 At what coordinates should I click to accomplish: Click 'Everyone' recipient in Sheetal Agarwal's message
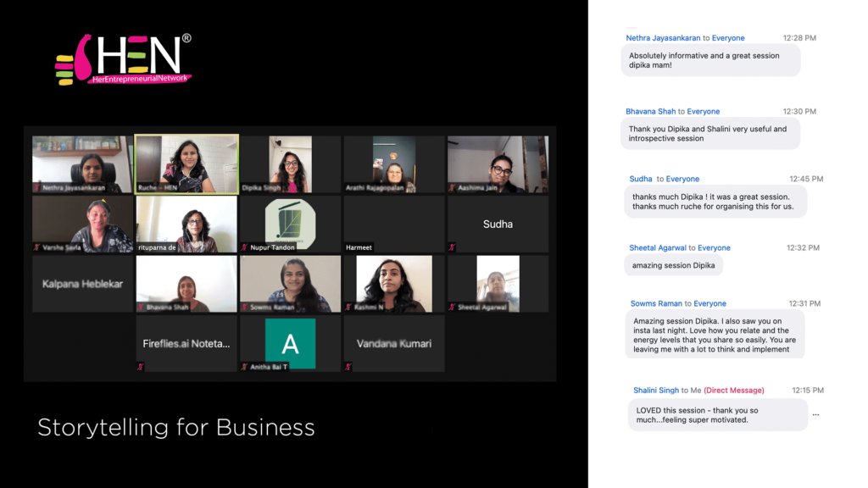(x=714, y=247)
